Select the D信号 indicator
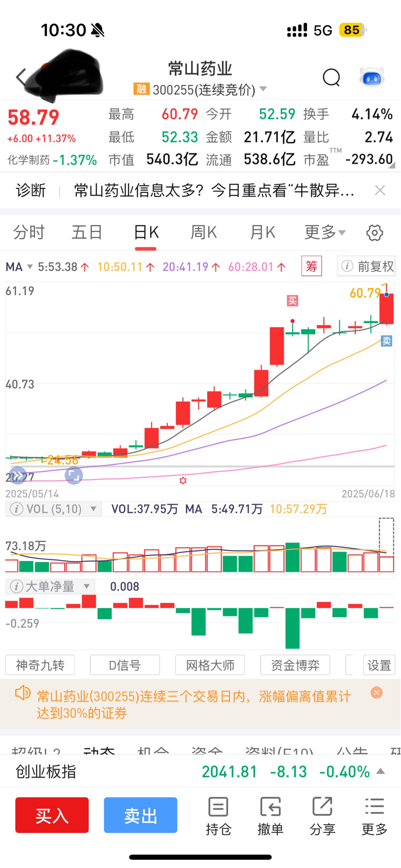This screenshot has height=868, width=401. [125, 665]
